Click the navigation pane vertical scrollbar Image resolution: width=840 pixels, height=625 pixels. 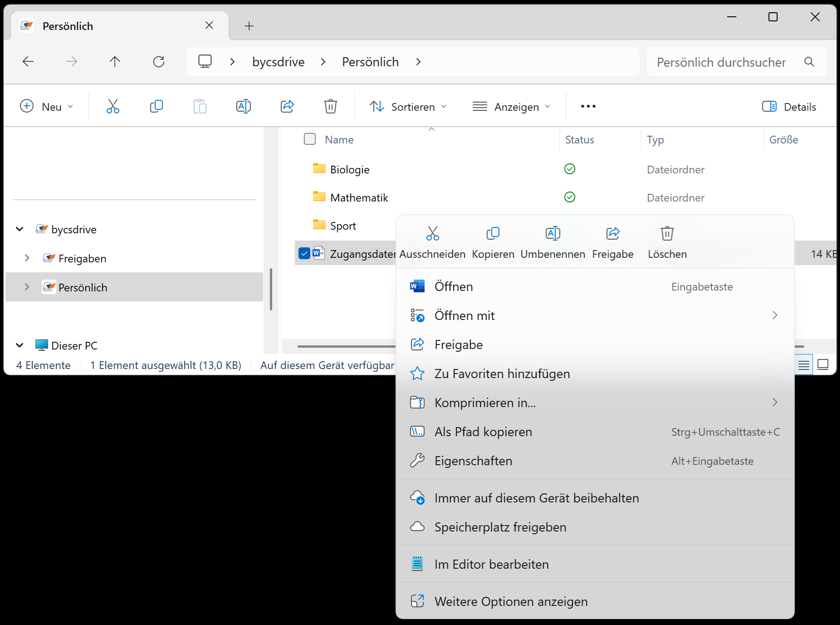(271, 289)
